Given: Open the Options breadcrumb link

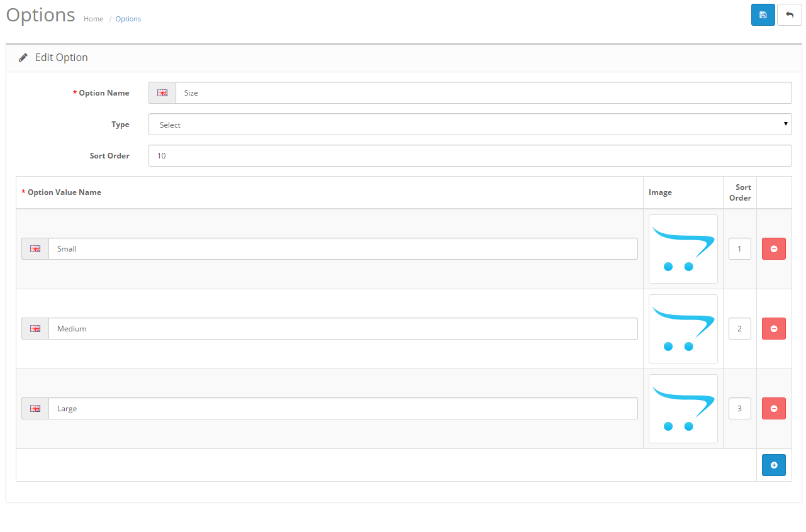Looking at the screenshot, I should pos(128,19).
